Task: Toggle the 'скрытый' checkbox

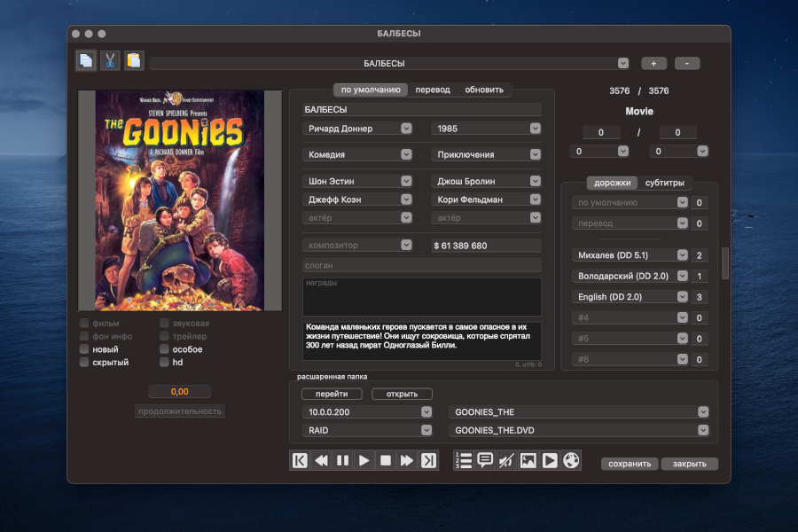Action: [84, 362]
